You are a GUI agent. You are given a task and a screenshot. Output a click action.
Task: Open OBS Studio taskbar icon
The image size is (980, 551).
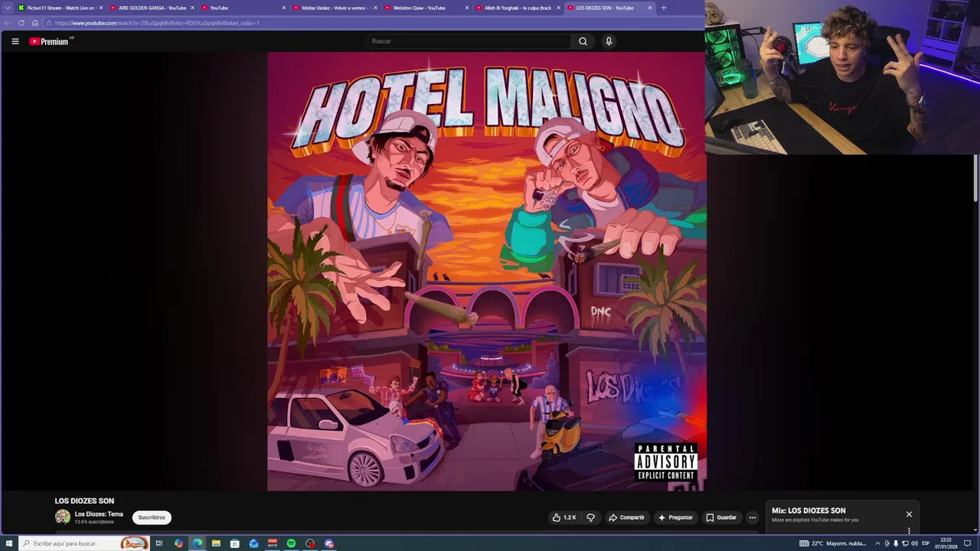pos(310,543)
